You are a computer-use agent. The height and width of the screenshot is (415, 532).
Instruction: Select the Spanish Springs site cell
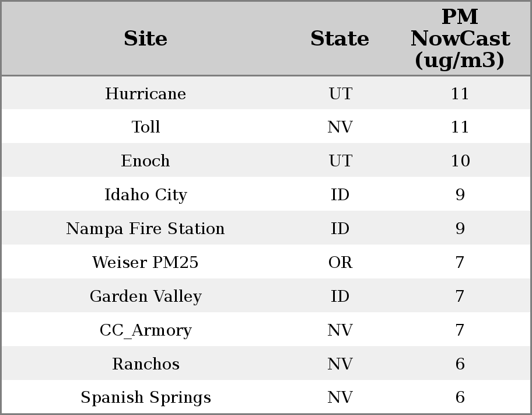click(145, 397)
